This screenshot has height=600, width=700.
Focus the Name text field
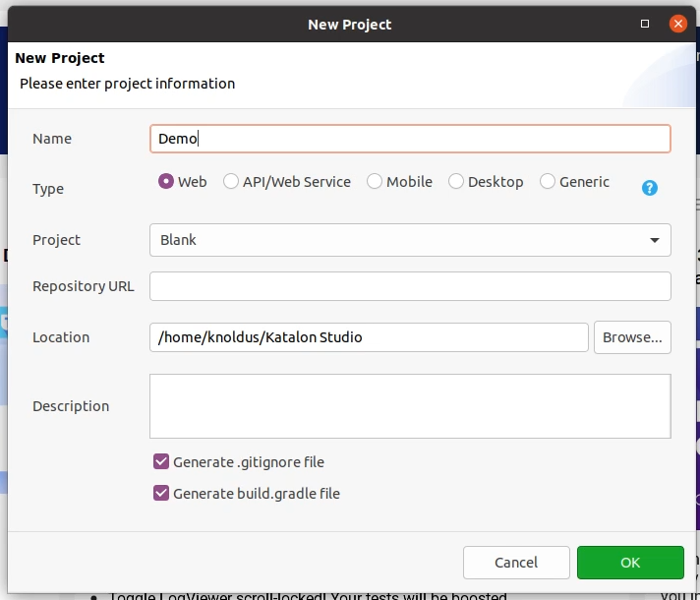coord(409,139)
